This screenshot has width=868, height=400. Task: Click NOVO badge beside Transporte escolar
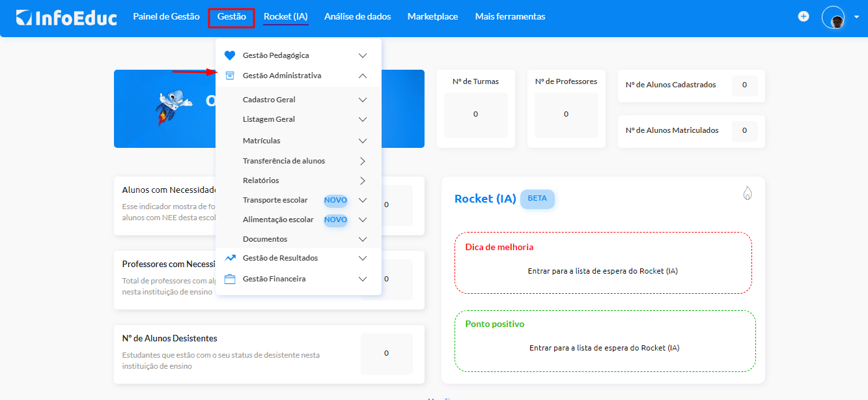(x=335, y=200)
